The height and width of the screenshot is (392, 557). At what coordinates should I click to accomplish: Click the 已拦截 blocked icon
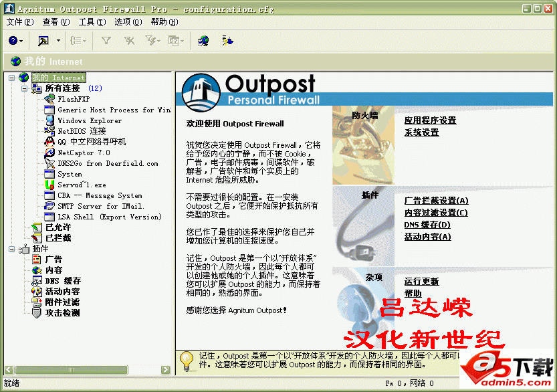37,238
